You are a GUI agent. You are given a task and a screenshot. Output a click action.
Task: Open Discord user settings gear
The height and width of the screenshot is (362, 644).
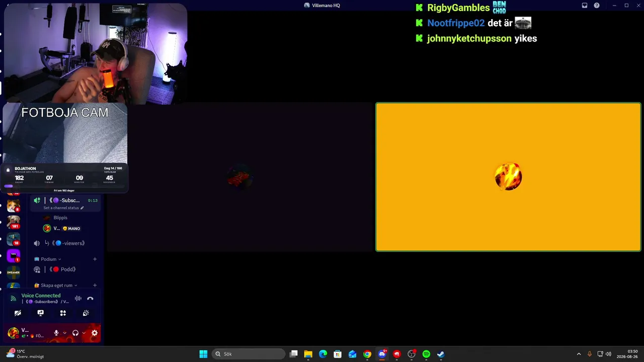point(94,333)
